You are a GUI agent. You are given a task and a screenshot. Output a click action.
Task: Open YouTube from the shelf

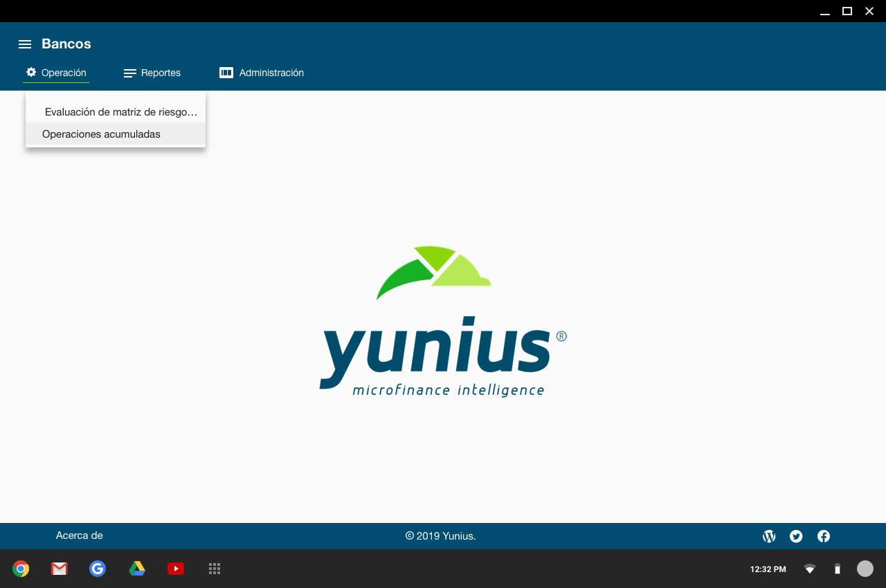click(x=176, y=569)
